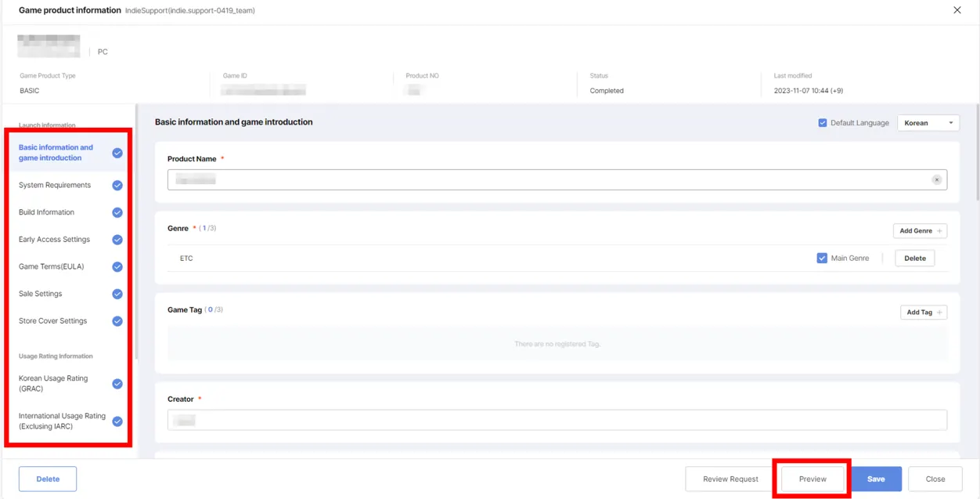The image size is (980, 499).
Task: Click the Add Tag button
Action: (924, 313)
